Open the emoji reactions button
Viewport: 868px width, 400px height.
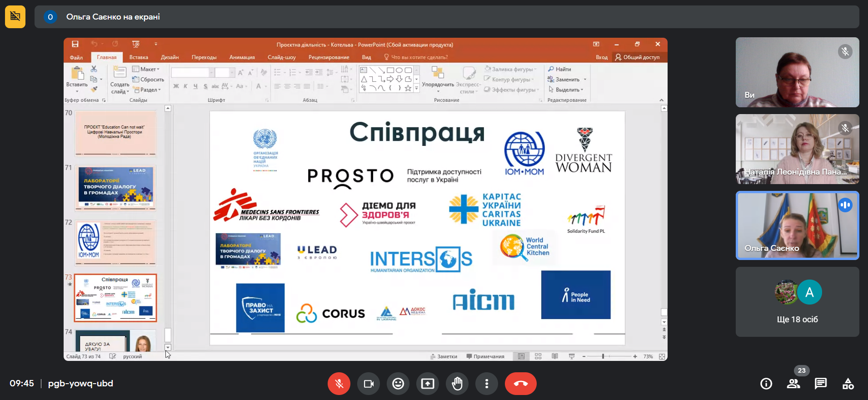pos(398,384)
